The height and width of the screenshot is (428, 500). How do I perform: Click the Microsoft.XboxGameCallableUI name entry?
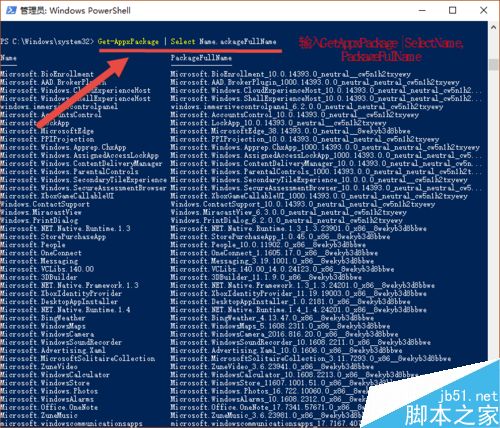click(x=57, y=196)
